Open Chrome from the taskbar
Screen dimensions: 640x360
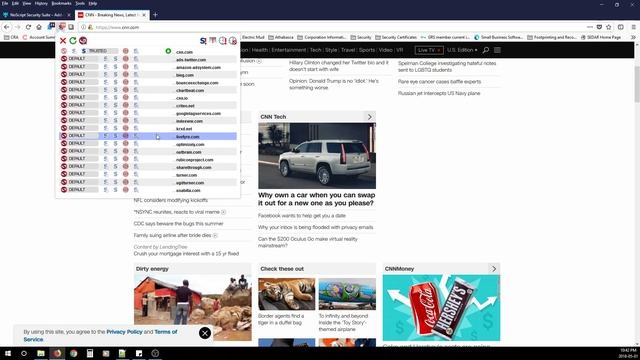coord(73,353)
